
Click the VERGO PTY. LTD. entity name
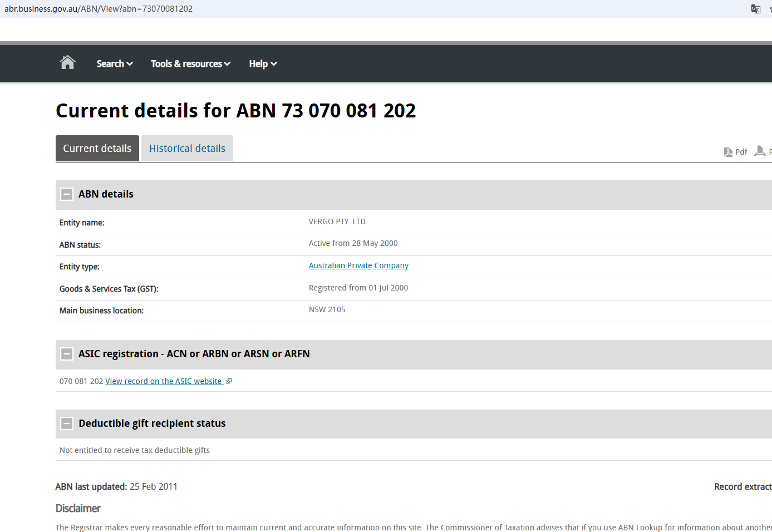(338, 221)
